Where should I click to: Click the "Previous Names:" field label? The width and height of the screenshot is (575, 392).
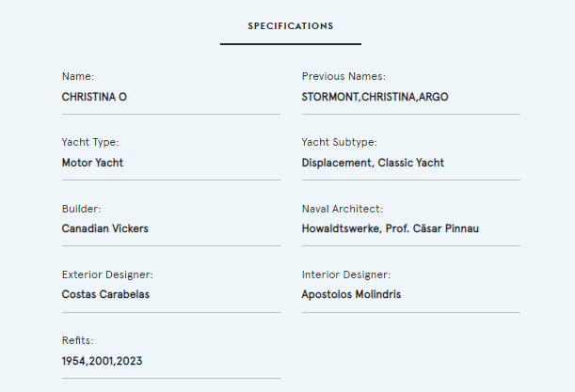(x=343, y=76)
